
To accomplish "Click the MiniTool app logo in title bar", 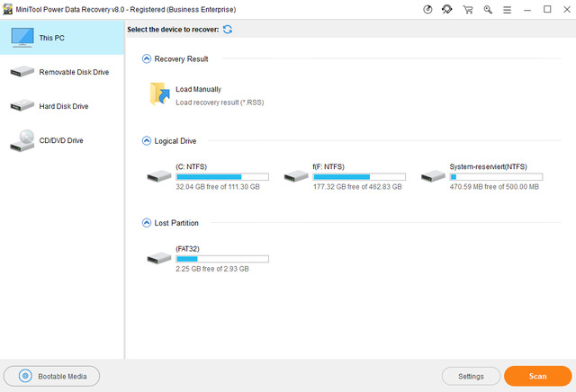I will [7, 10].
